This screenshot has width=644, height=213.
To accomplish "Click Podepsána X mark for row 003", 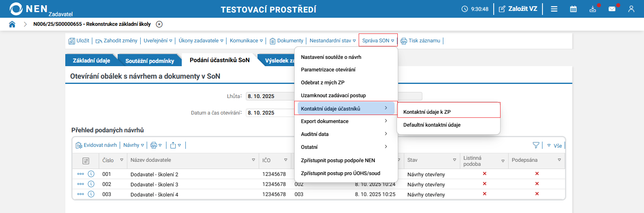I will coord(537,194).
